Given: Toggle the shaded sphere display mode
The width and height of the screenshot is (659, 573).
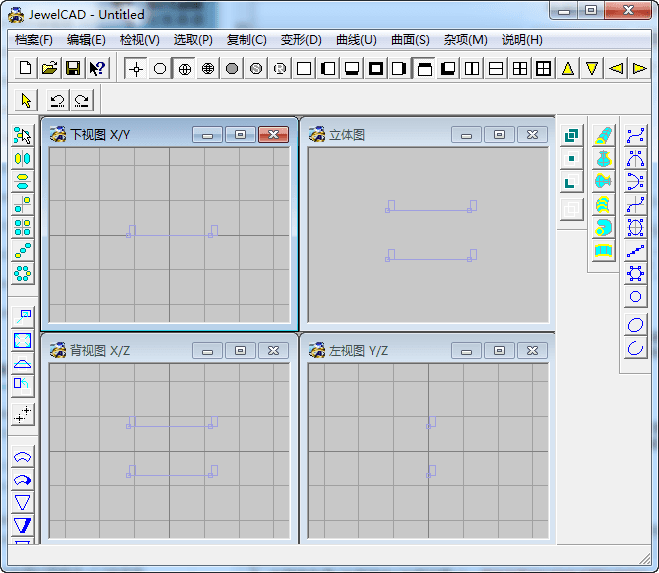Looking at the screenshot, I should pyautogui.click(x=232, y=68).
